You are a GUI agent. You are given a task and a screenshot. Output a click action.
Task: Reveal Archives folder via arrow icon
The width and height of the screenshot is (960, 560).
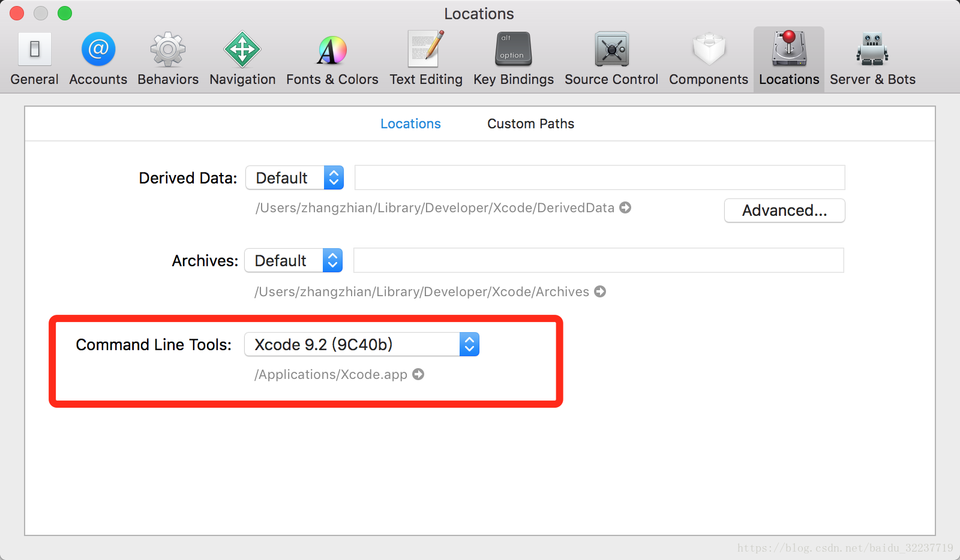[600, 291]
